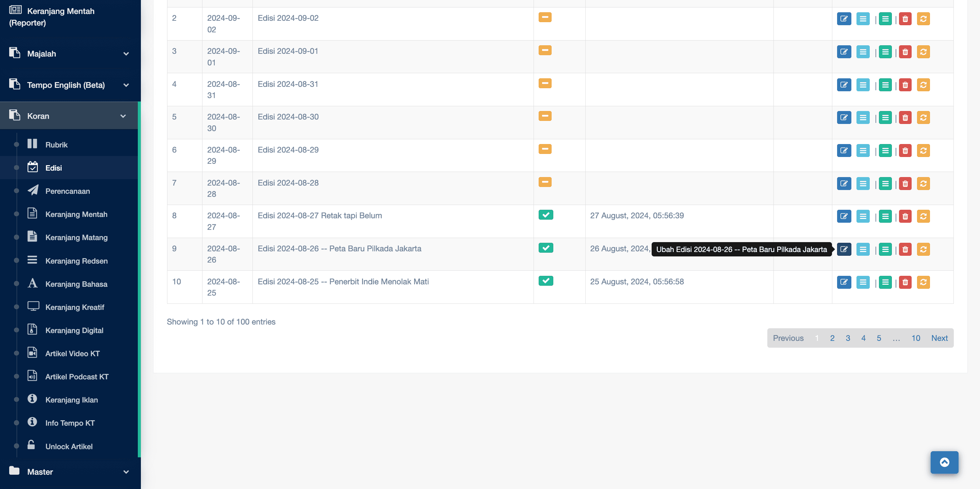Open Rubrik in the Koran menu

click(x=69, y=145)
